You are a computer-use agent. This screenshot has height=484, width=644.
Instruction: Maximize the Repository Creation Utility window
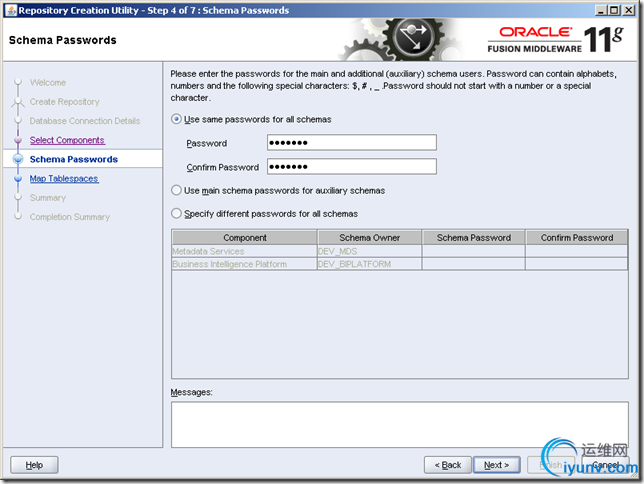coord(614,10)
